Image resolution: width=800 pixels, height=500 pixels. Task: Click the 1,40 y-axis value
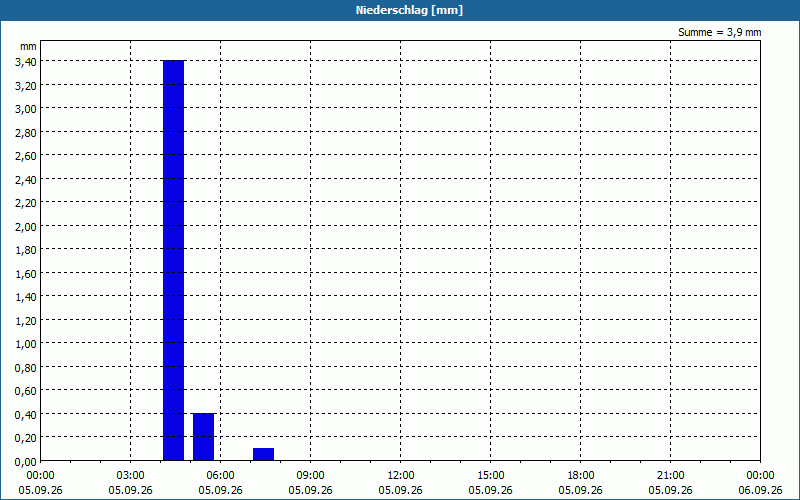(26, 297)
